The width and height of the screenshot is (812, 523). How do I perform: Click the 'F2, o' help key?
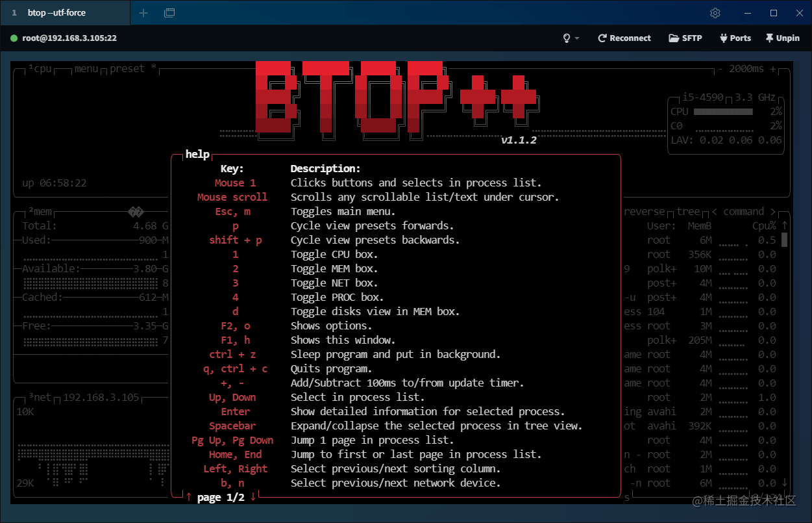235,325
